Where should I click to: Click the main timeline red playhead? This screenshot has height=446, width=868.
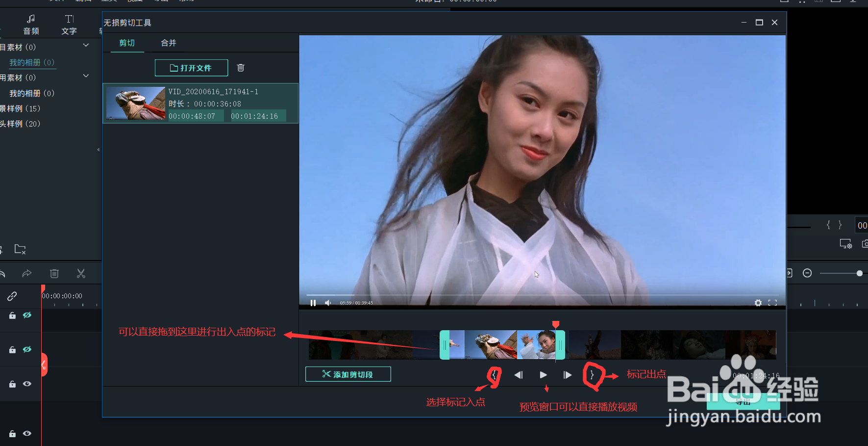(43, 289)
